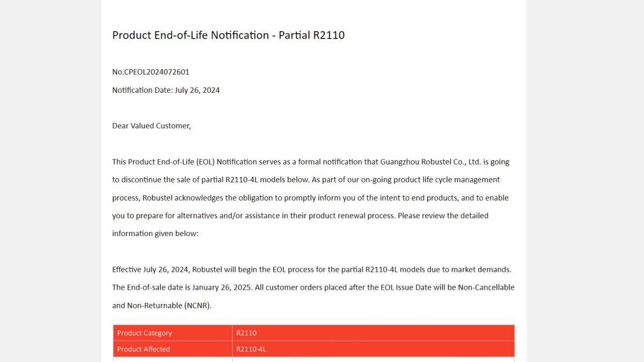Viewport: 644px width, 362px height.
Task: Click the sentence starting 'Effective July 26, 2024'
Action: (x=311, y=269)
